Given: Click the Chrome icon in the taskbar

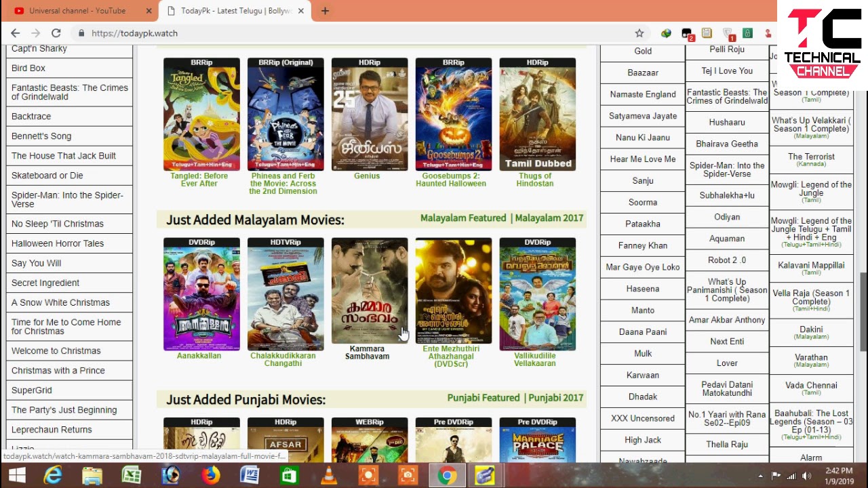Looking at the screenshot, I should click(446, 476).
